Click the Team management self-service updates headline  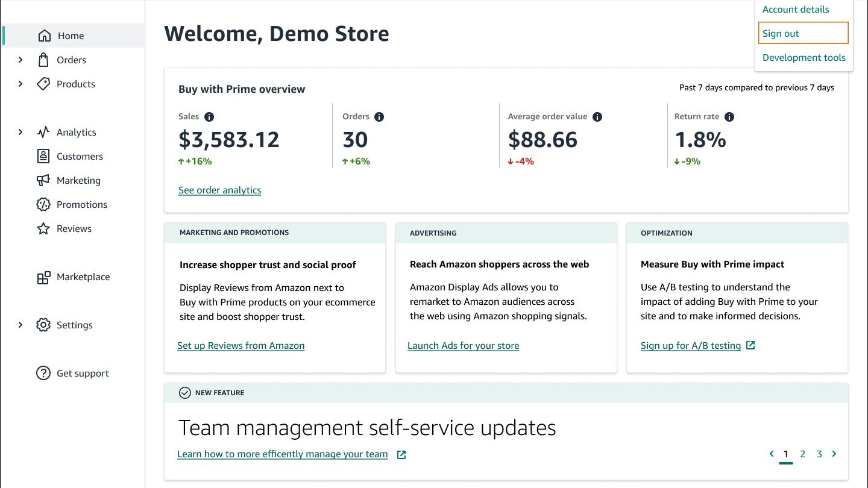click(367, 428)
